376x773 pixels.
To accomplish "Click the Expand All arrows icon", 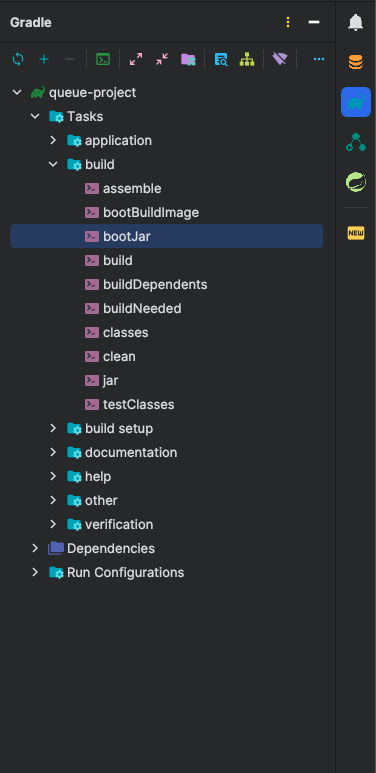I will (x=136, y=60).
